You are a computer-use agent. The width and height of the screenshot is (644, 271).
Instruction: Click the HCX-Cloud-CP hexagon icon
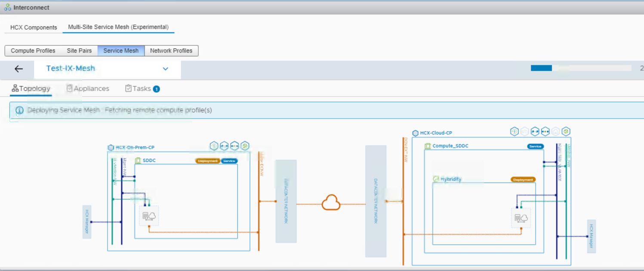(416, 133)
